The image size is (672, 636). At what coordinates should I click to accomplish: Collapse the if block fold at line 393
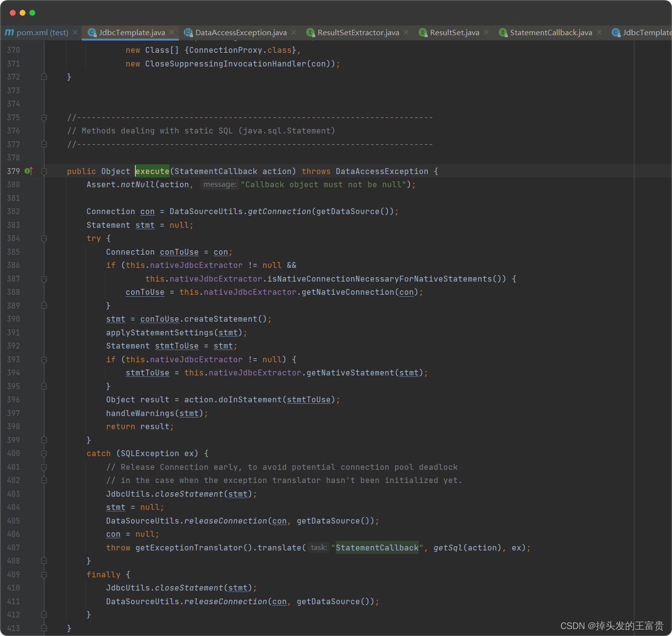[44, 360]
